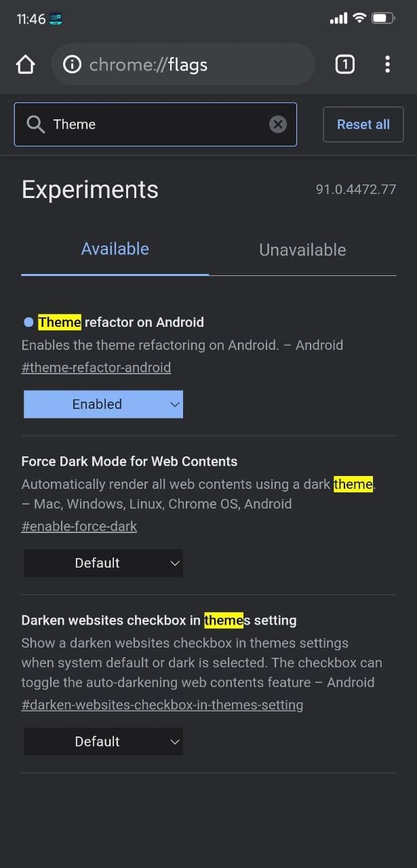Open the #darken-websites-checkbox-in-themes-setting link

click(x=162, y=705)
